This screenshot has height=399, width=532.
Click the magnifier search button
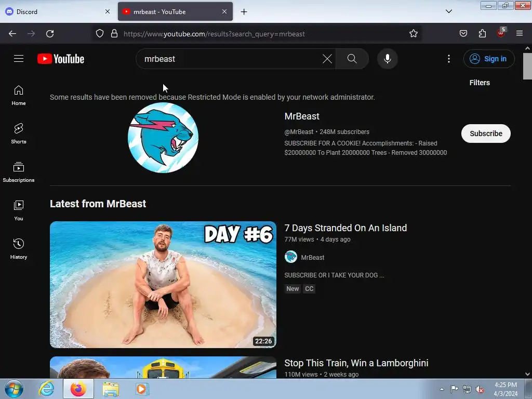point(352,59)
